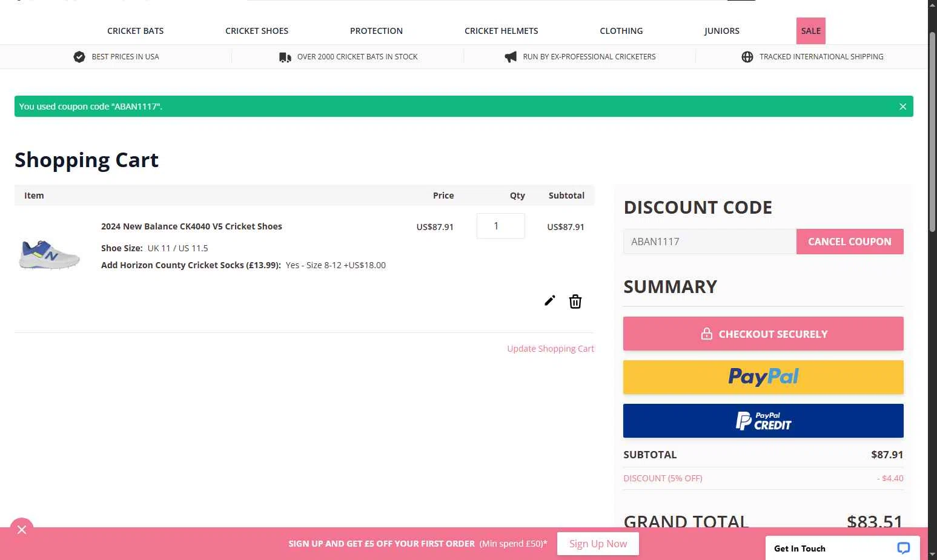
Task: Click the discount code input field
Action: 710,242
